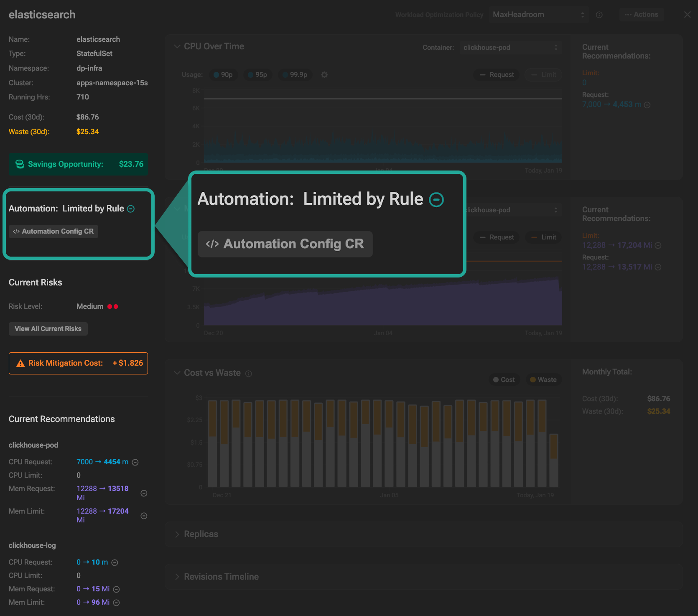Click the last bar in Cost vs Waste chart
698x616 pixels.
pyautogui.click(x=554, y=461)
